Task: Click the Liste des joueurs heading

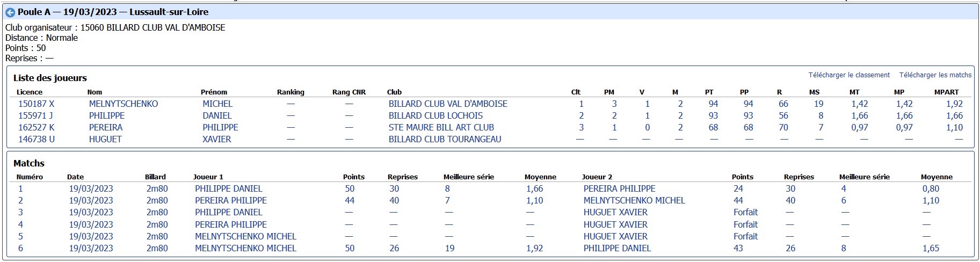Action: pos(50,78)
